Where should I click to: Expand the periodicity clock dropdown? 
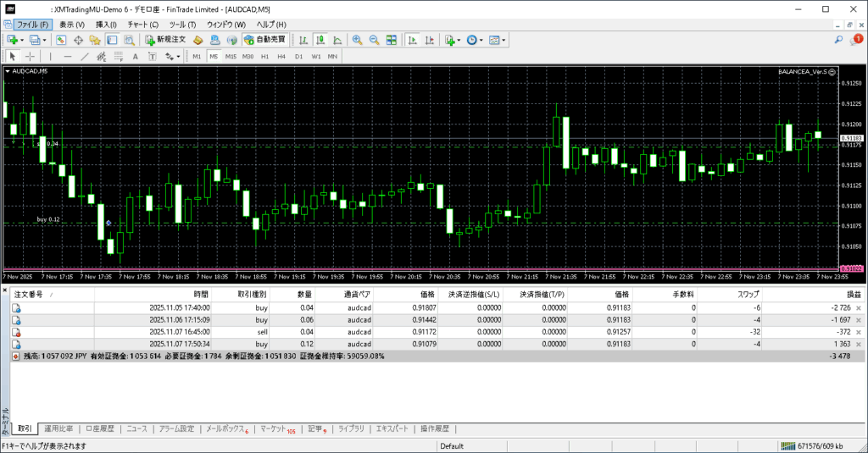tap(481, 40)
